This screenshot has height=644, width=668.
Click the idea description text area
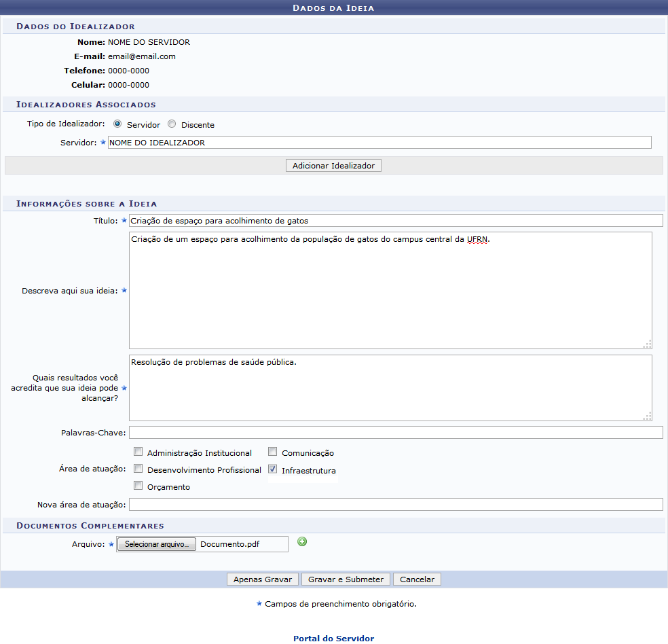click(x=390, y=291)
